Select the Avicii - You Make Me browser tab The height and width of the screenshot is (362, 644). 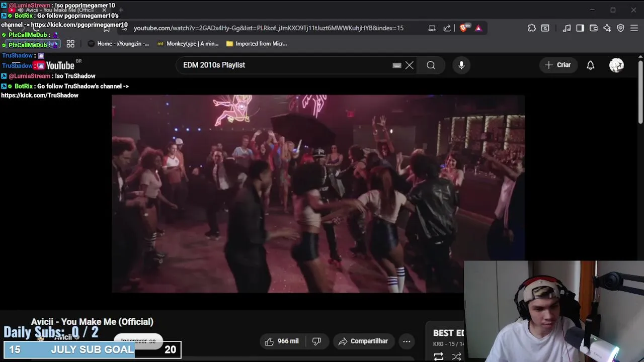59,10
